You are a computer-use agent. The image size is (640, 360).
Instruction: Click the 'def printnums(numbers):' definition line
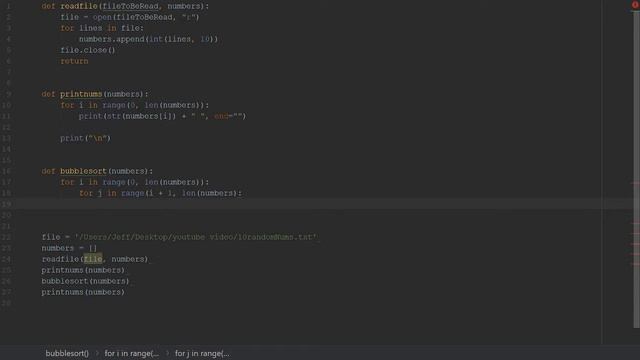[x=95, y=94]
